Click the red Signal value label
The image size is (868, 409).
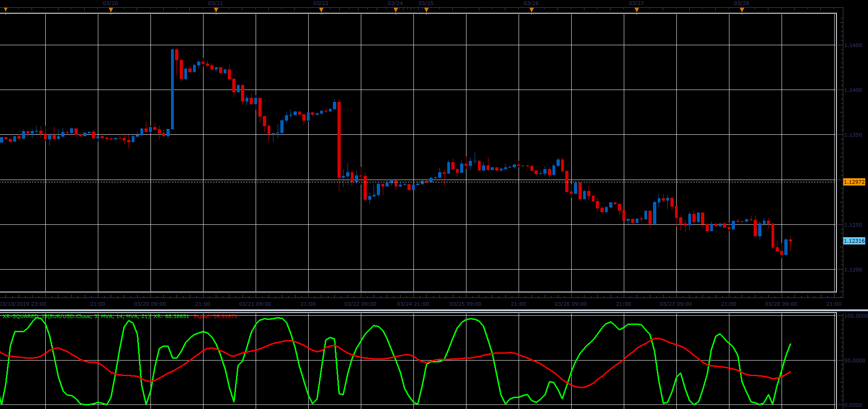[x=215, y=316]
